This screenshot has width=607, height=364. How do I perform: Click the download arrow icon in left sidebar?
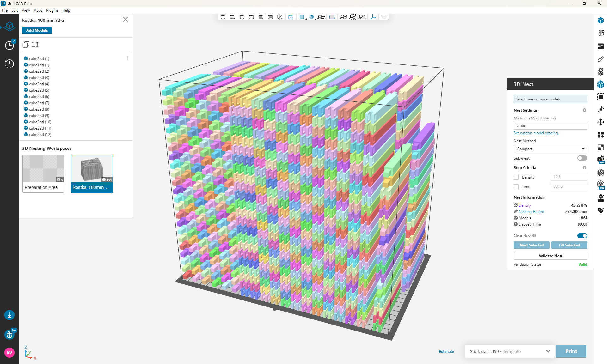point(9,315)
